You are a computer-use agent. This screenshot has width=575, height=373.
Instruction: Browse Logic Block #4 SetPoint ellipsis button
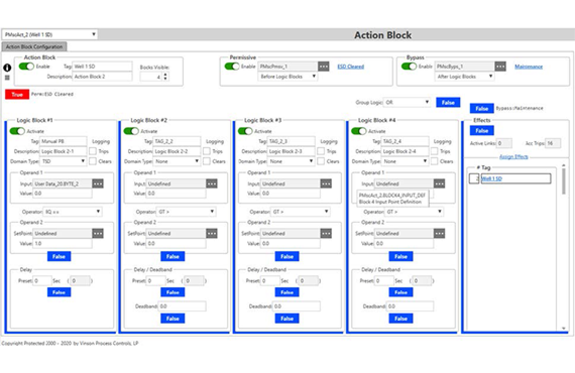tap(439, 233)
